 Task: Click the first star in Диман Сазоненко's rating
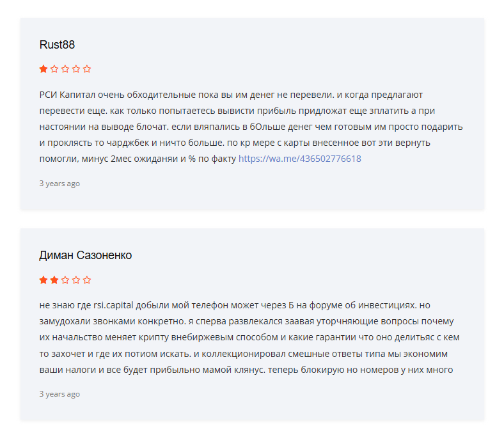43,280
